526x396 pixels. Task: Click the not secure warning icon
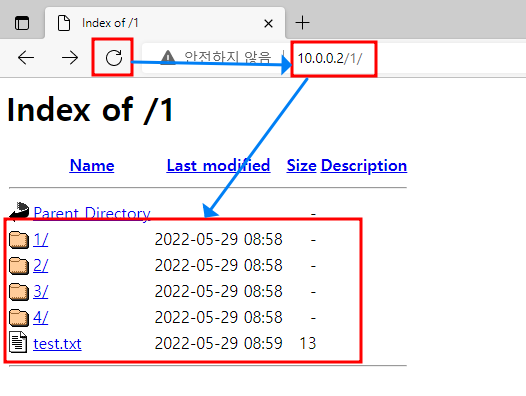coord(168,57)
